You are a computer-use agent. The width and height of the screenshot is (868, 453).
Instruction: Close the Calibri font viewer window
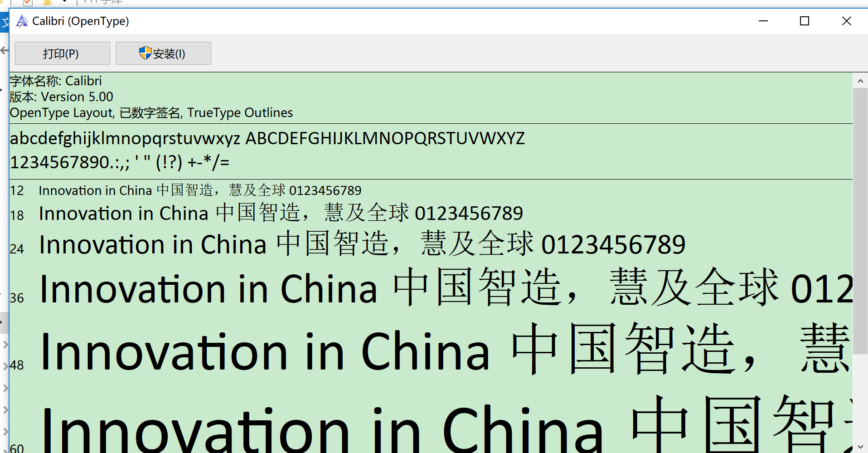[x=846, y=21]
